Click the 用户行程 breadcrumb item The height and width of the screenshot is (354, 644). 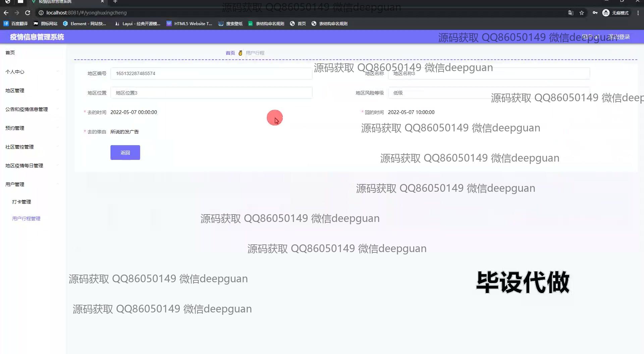pos(255,53)
